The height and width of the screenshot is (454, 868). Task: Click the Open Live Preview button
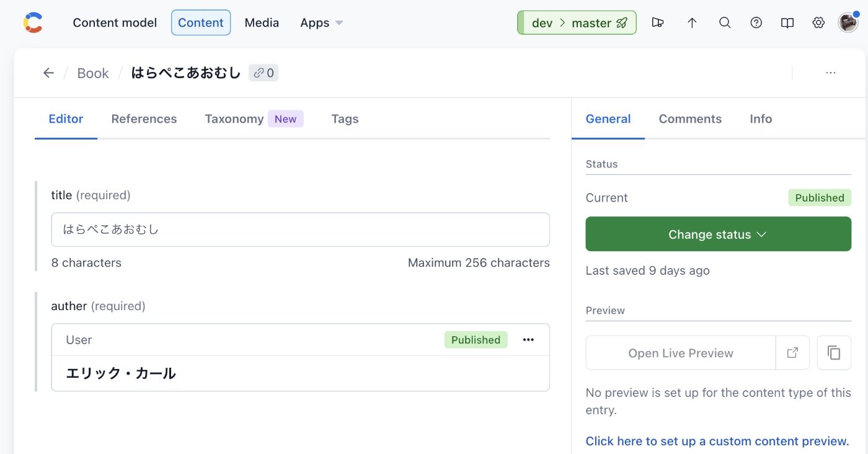click(680, 353)
